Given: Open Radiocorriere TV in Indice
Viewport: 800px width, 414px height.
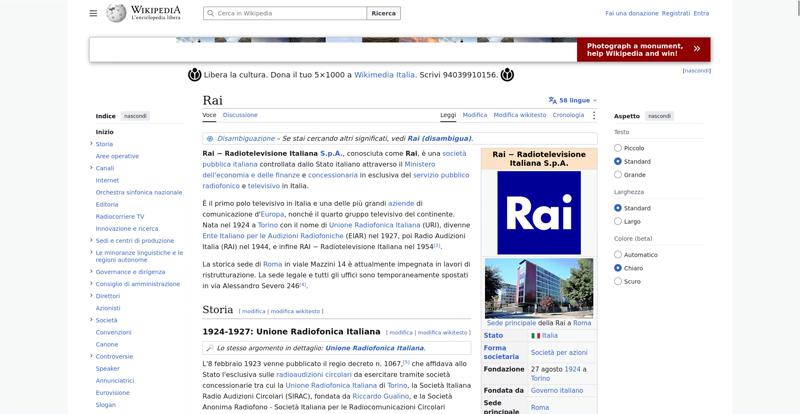Looking at the screenshot, I should pyautogui.click(x=120, y=216).
